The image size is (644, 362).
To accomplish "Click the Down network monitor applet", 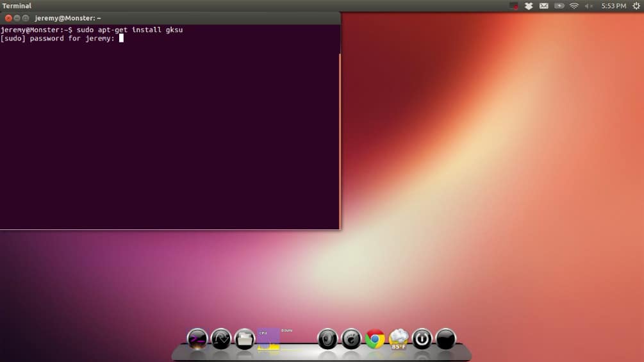I will (292, 339).
